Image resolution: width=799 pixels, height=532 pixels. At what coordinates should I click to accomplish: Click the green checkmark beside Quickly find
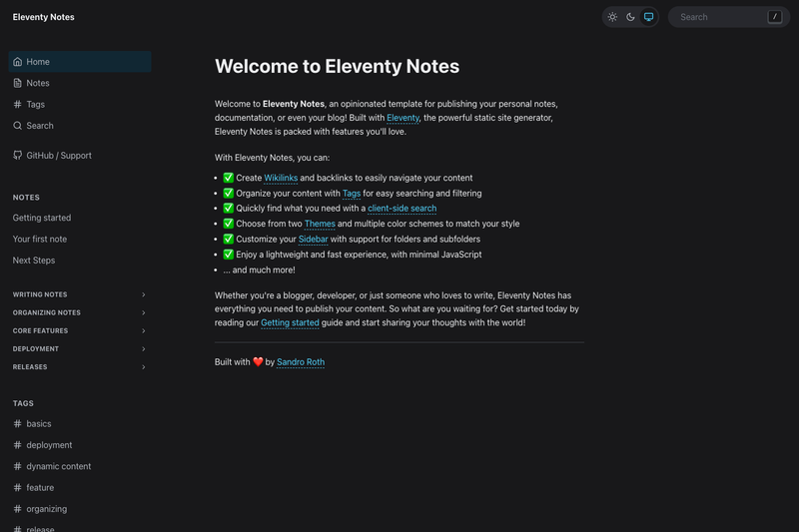(229, 209)
